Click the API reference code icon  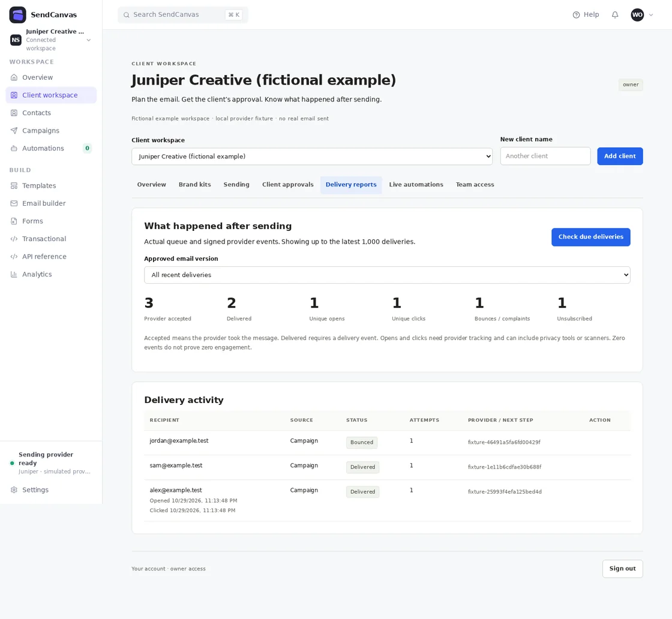(x=14, y=257)
